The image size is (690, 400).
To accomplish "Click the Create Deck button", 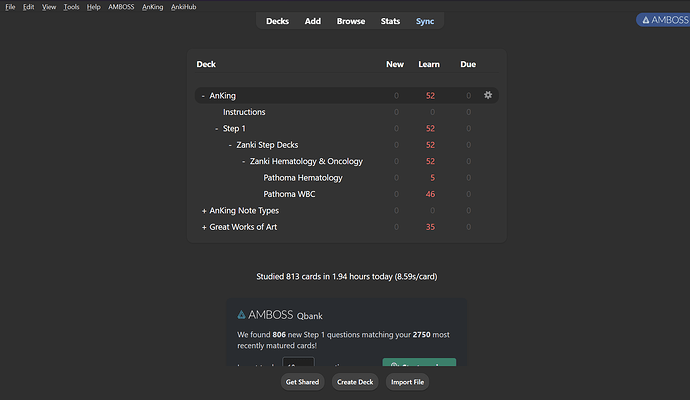I will coord(354,382).
